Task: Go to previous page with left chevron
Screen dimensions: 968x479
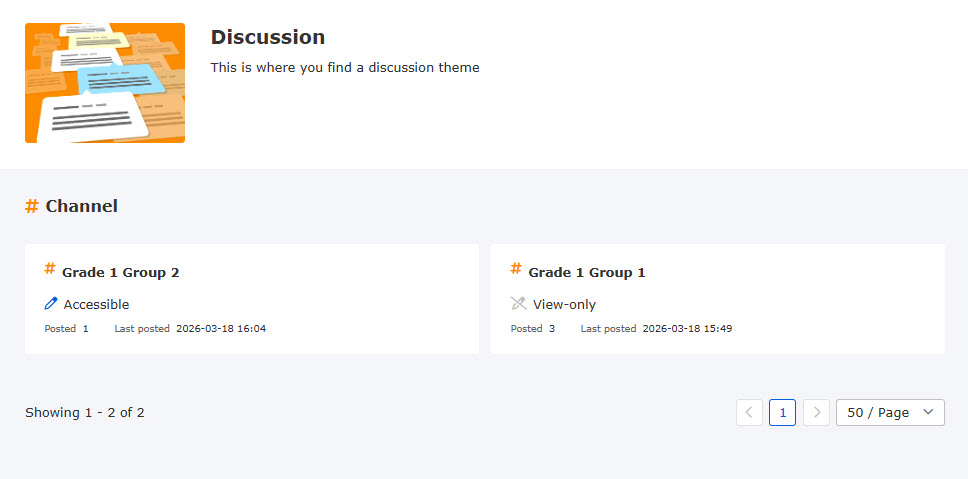Action: [x=749, y=412]
